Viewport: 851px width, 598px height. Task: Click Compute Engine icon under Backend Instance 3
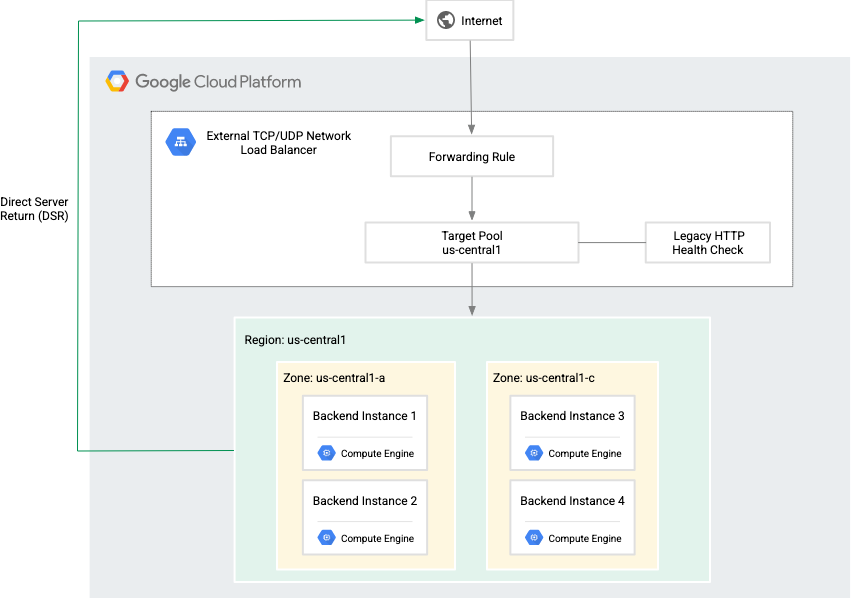pos(534,453)
